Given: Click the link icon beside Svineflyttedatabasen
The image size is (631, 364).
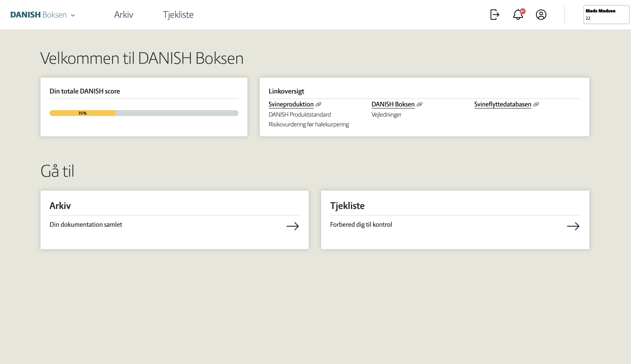Looking at the screenshot, I should tap(536, 104).
